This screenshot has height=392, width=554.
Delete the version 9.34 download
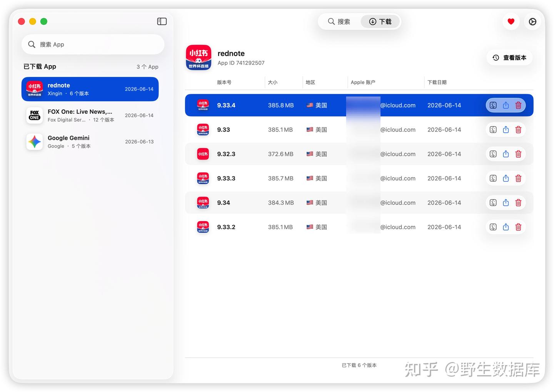tap(518, 203)
